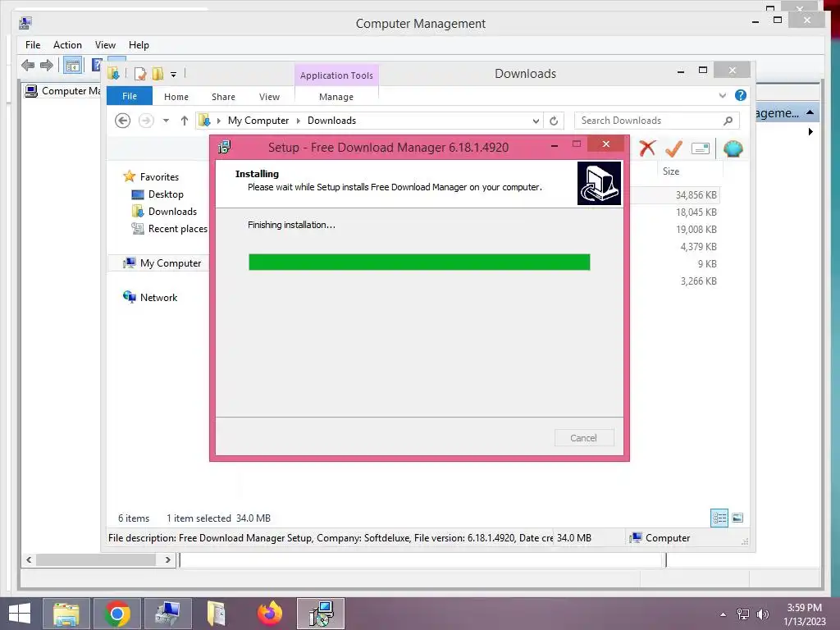Click the orange checkmark icon in the Explorer toolbar
Screen dimensions: 840x630
point(673,148)
